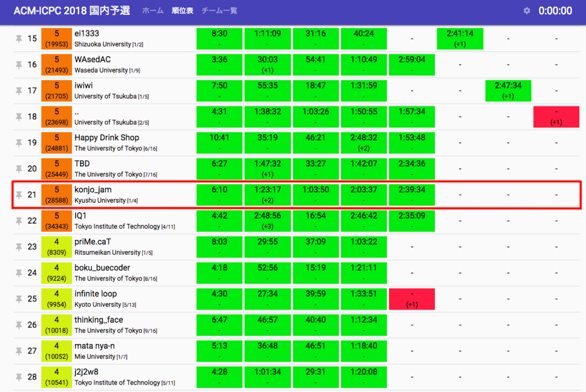This screenshot has height=392, width=586.
Task: Click Waseda University affiliation text
Action: 101,70
